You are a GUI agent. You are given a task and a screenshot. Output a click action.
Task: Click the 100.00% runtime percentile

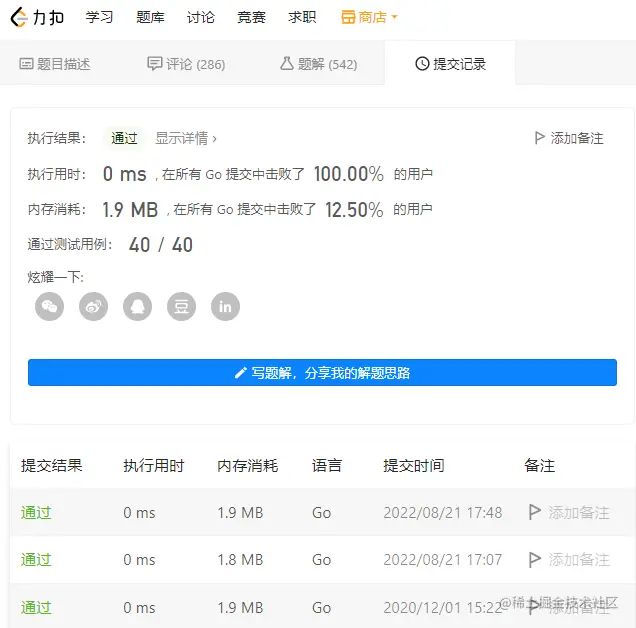[349, 174]
